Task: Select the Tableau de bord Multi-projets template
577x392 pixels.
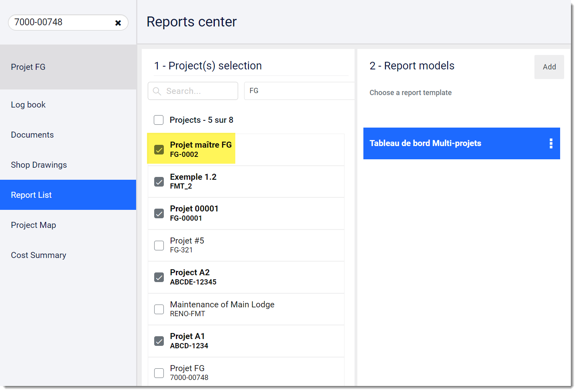Action: 442,143
